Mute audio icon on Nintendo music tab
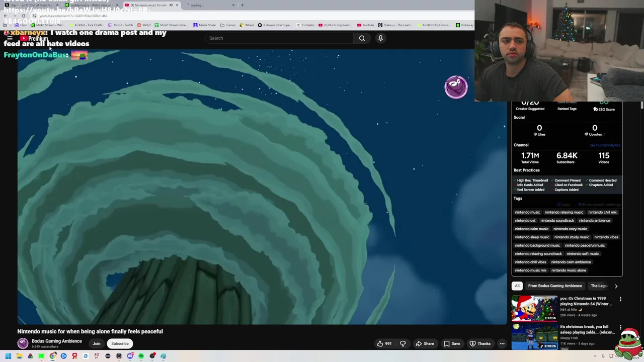This screenshot has height=362, width=644. (171, 5)
